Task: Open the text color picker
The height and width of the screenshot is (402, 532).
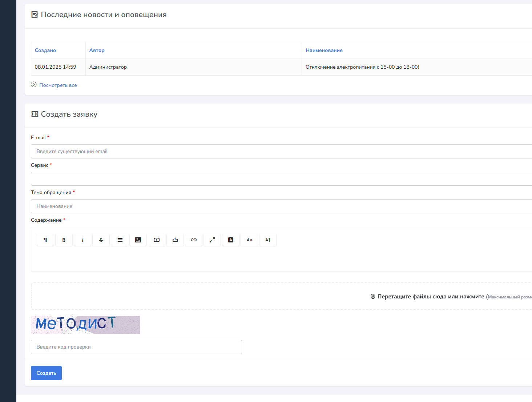Action: click(x=231, y=240)
